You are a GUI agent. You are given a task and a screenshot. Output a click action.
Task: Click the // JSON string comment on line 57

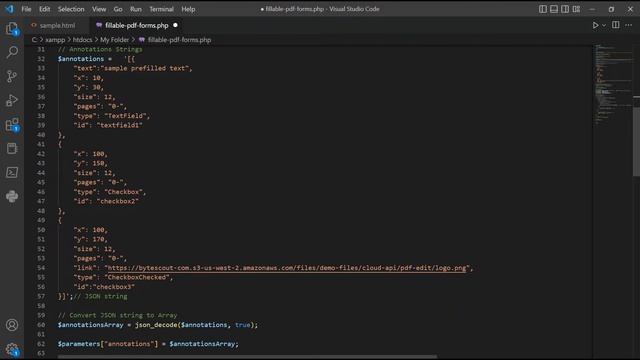100,296
